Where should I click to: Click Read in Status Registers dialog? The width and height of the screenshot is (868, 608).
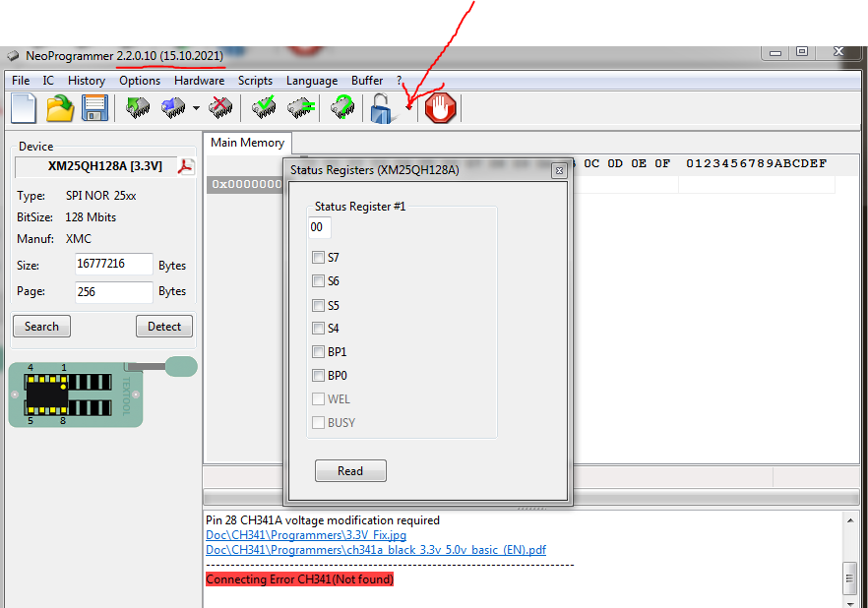(350, 471)
